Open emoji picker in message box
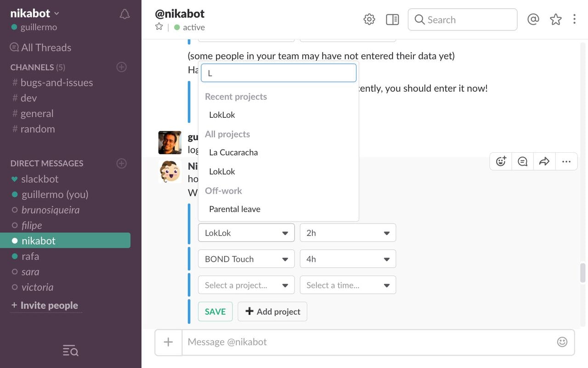This screenshot has width=588, height=368. coord(562,342)
